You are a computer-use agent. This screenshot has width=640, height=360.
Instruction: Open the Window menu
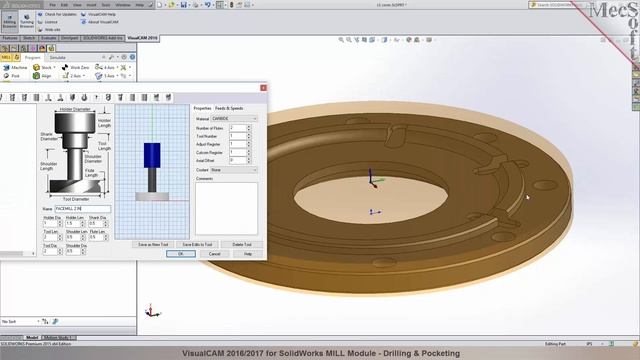tap(123, 5)
